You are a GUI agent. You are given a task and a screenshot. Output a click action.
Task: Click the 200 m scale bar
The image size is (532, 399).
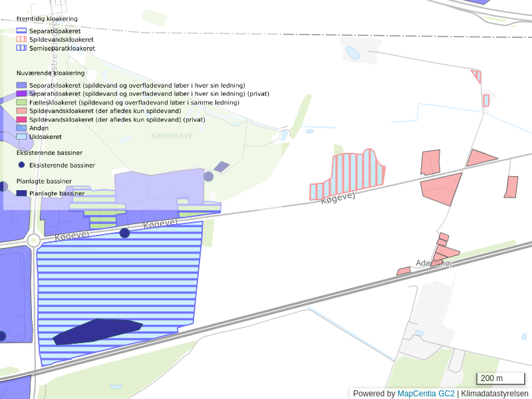click(x=501, y=379)
